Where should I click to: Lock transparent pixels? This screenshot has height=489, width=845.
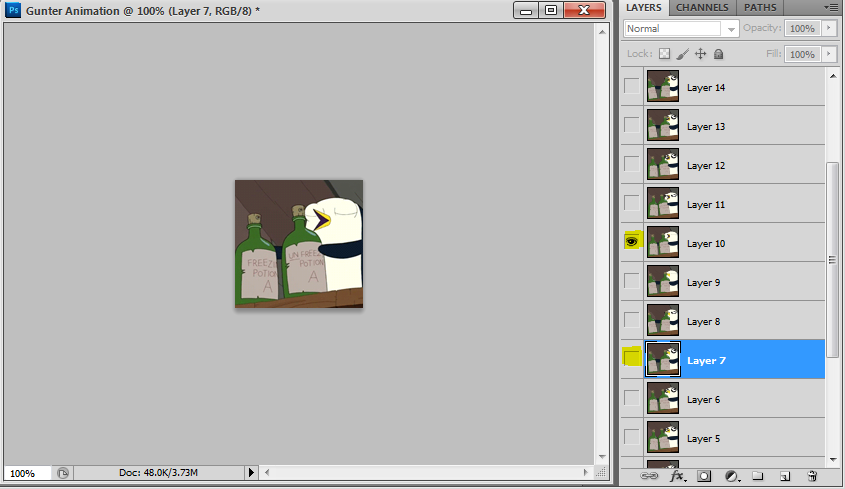pos(664,54)
